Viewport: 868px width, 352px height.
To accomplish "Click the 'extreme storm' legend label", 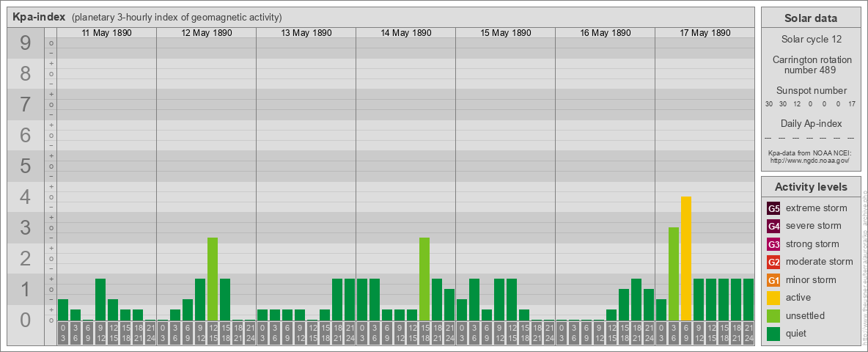I will (x=816, y=208).
